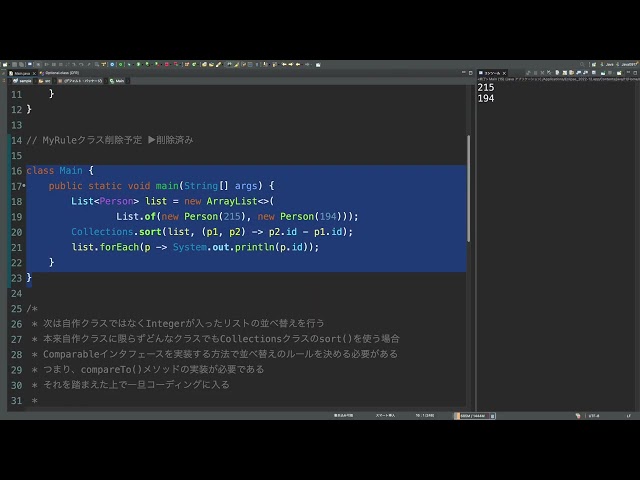Click the Open Type toolbar icon
This screenshot has width=640, height=480.
(204, 64)
